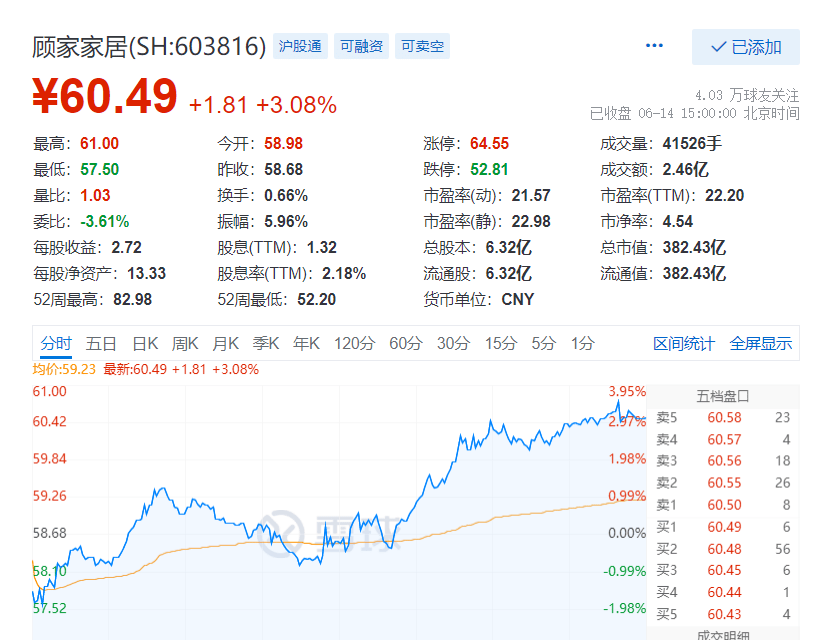The width and height of the screenshot is (832, 640).
Task: Choose the 1分 interval tab
Action: pos(582,344)
